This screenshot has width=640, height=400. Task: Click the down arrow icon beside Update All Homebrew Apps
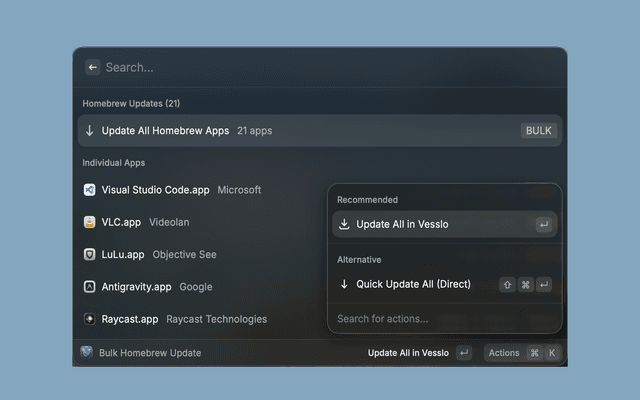point(89,131)
